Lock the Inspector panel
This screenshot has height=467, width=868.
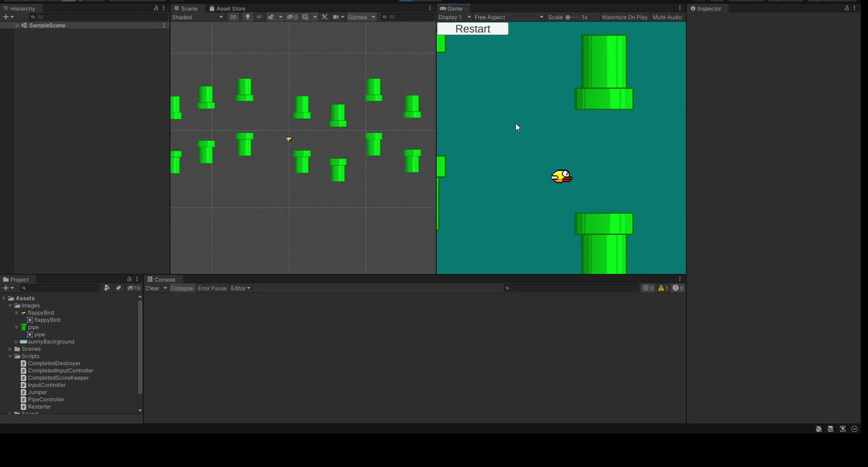[847, 8]
